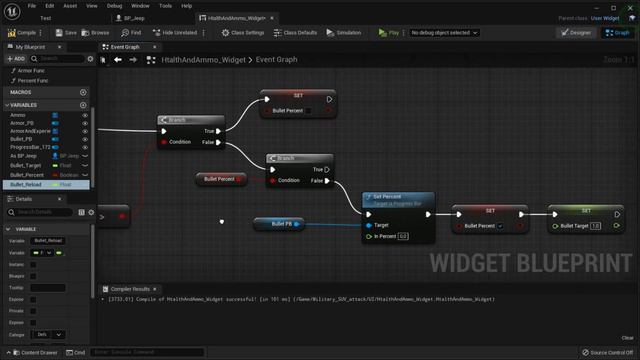Click Bullet_Percent boolean color pill
640x360 pixels.
tap(55, 175)
